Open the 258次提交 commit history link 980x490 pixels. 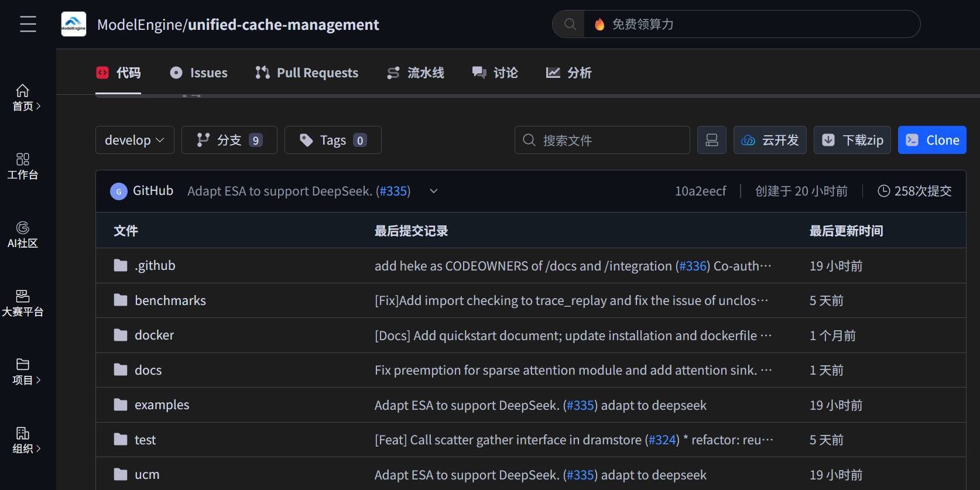click(914, 191)
